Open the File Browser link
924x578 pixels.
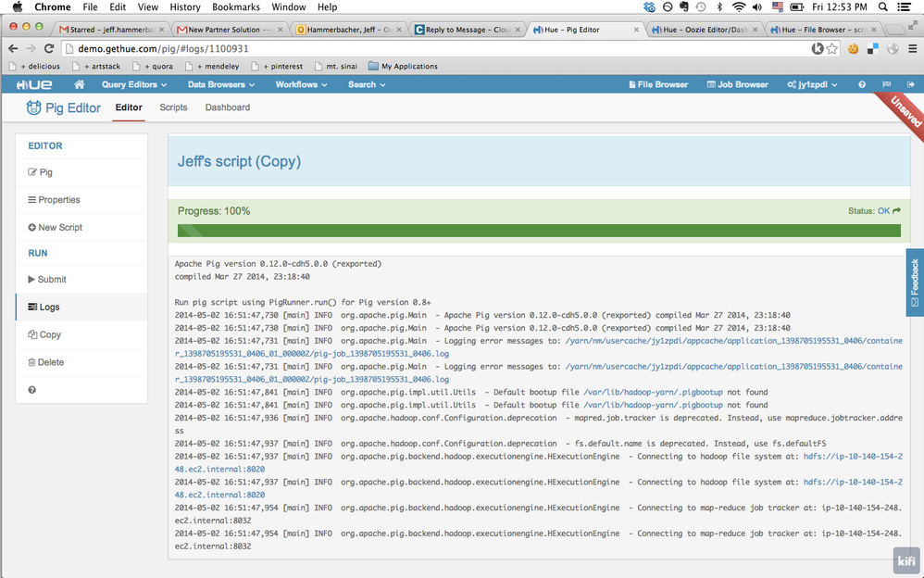[x=658, y=84]
